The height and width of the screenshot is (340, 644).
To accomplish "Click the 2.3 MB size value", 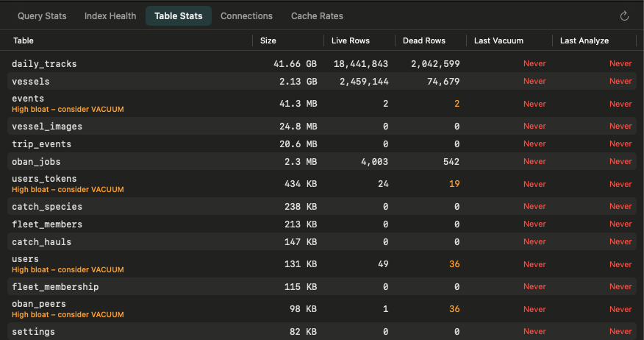I will pyautogui.click(x=301, y=162).
